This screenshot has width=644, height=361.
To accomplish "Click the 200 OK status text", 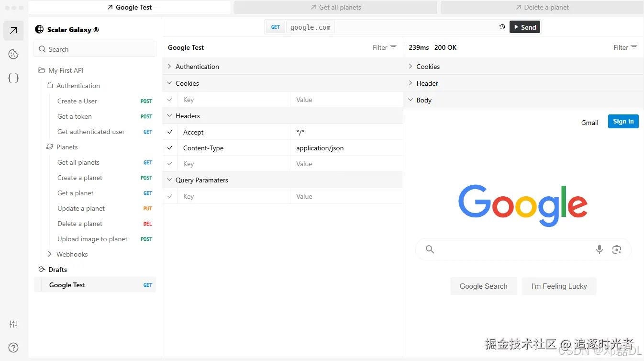I will (x=445, y=47).
